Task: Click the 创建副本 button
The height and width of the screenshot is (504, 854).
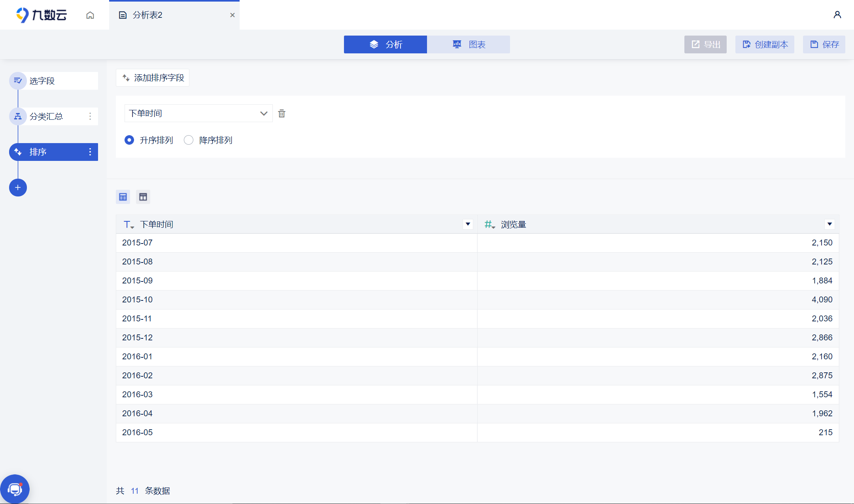Action: 765,44
